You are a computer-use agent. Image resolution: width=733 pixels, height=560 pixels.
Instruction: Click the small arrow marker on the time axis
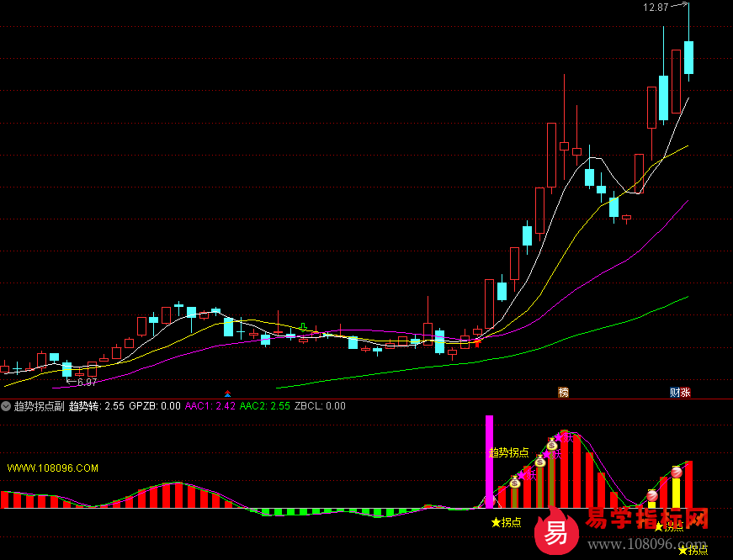click(x=226, y=393)
